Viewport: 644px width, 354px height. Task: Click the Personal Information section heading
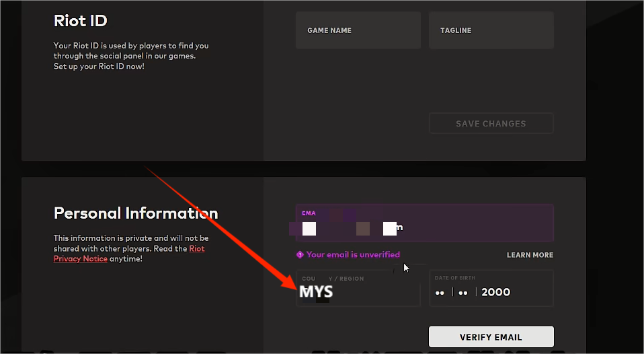(136, 213)
